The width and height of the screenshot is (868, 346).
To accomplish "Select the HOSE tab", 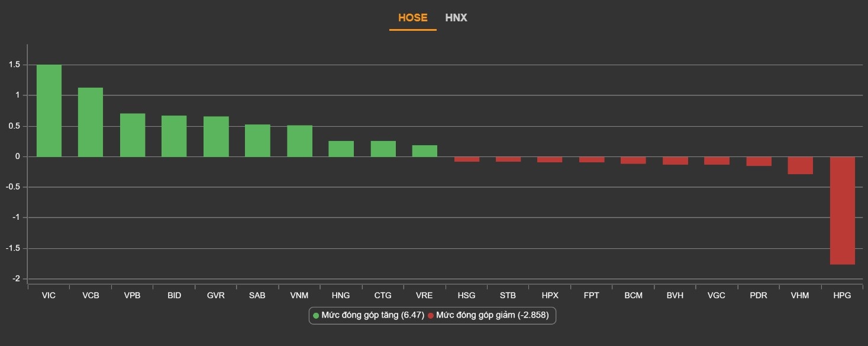I will (x=412, y=18).
